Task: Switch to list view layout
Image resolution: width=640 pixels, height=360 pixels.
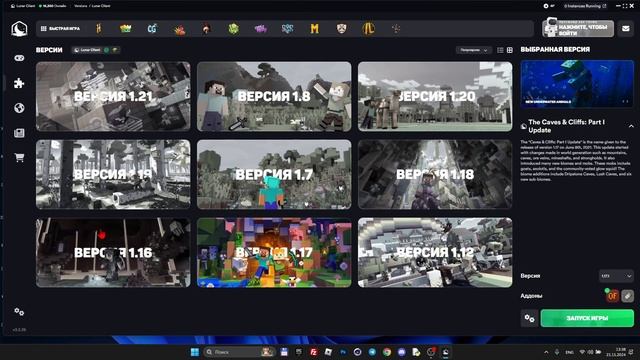Action: [500, 50]
